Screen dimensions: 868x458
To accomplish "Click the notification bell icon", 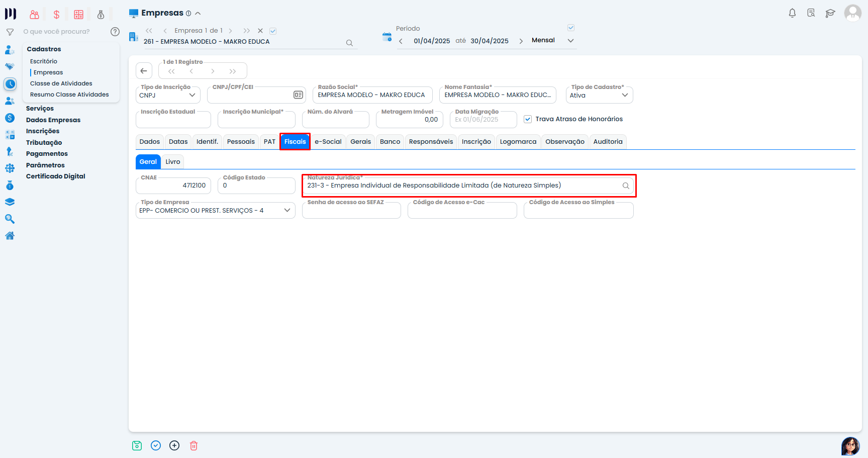I will [792, 13].
